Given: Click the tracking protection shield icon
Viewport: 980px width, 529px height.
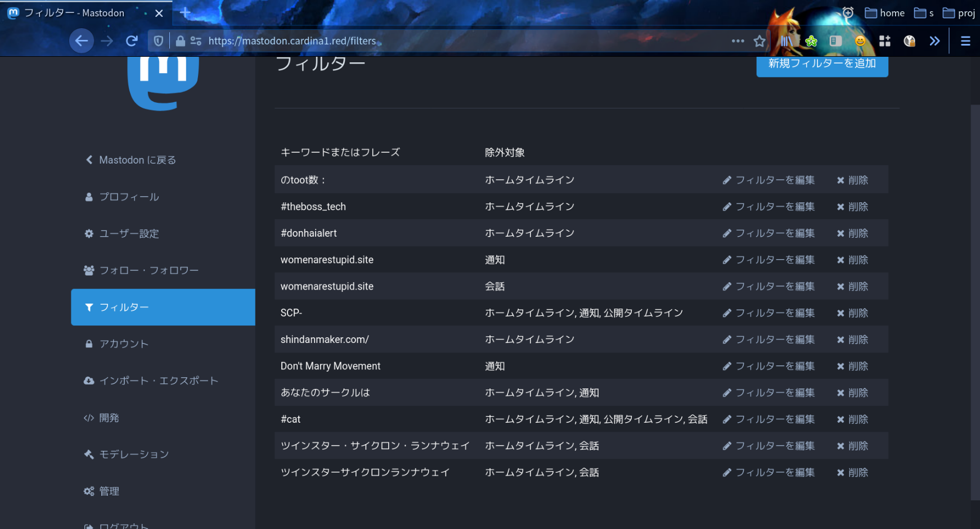Looking at the screenshot, I should [x=159, y=41].
